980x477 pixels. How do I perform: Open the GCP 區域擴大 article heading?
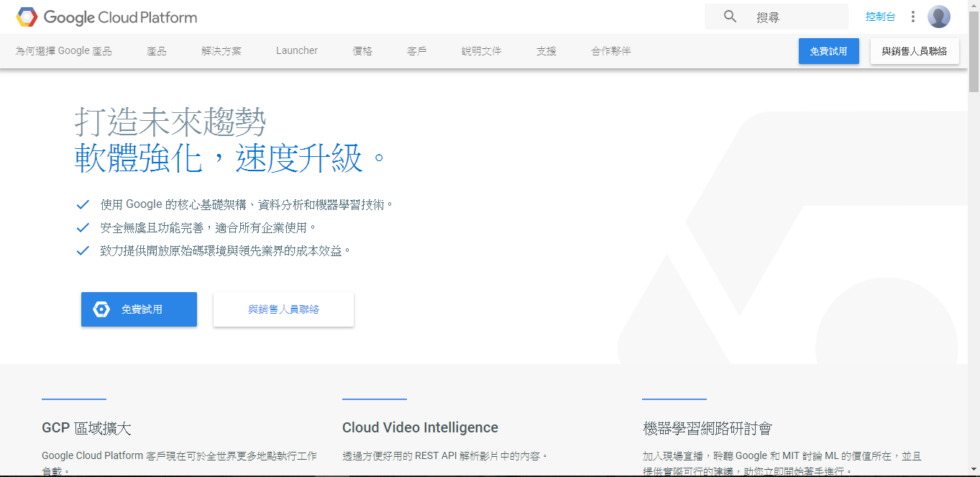[86, 428]
